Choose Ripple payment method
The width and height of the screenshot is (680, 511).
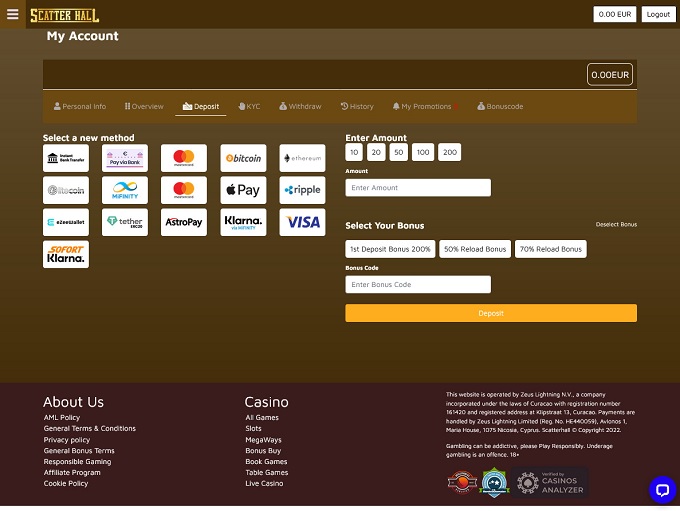click(x=302, y=190)
